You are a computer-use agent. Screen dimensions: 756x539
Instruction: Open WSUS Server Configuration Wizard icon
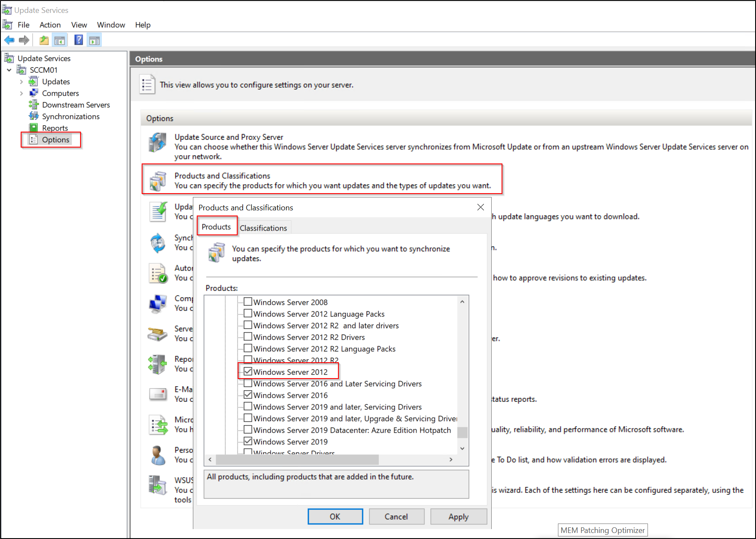pos(158,485)
